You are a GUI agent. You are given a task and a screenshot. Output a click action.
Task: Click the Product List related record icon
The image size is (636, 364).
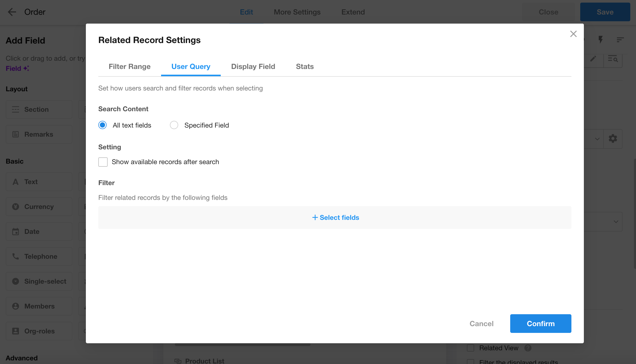click(178, 361)
